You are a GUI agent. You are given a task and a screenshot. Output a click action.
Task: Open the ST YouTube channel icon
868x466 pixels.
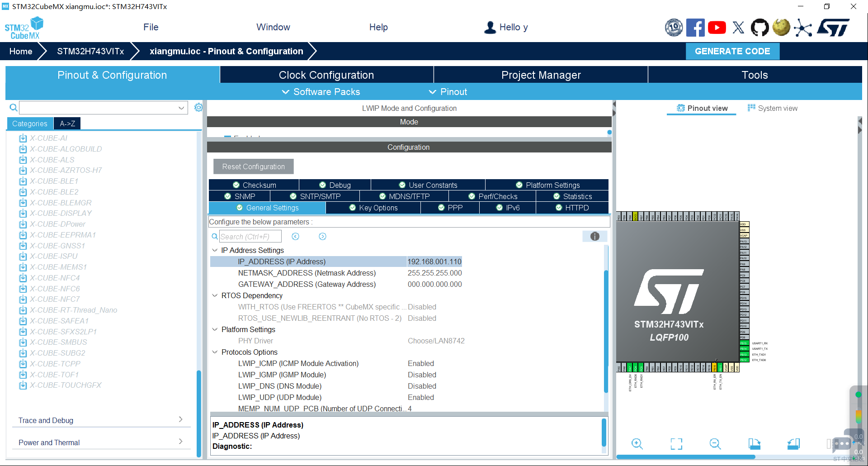(x=717, y=28)
